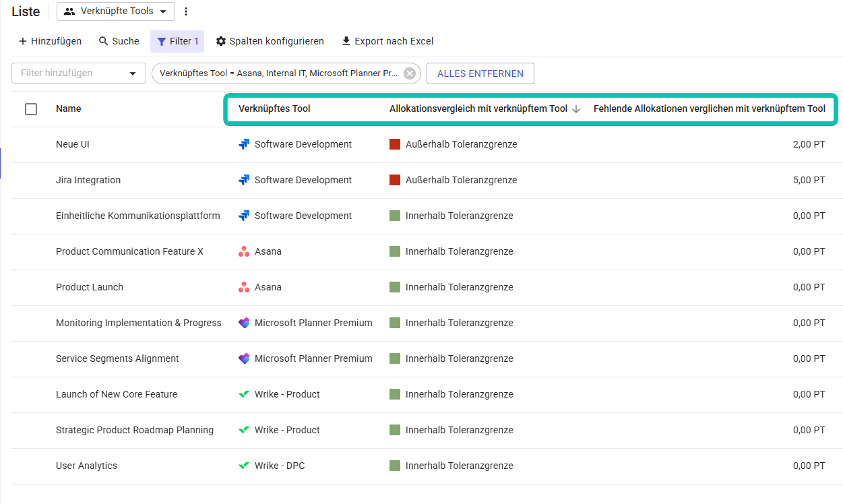Click Microsoft Planner icon in Service Segments row

tap(244, 358)
